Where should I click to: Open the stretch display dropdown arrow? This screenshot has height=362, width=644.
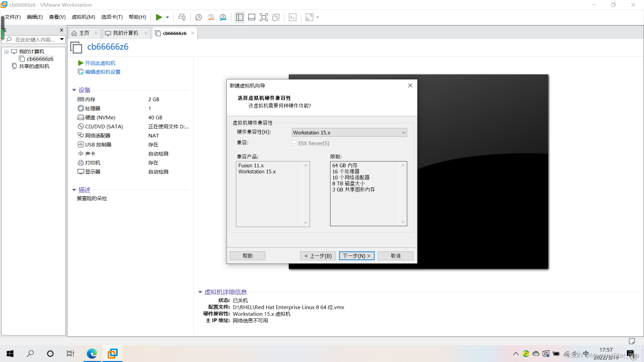click(317, 18)
